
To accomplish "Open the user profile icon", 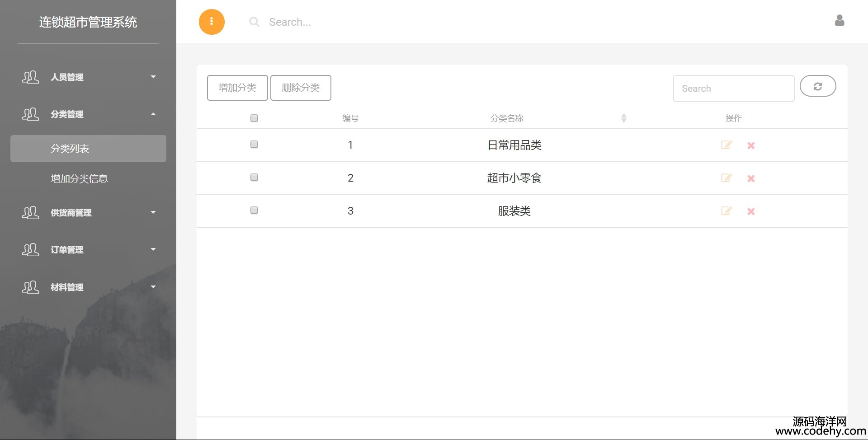I will tap(839, 21).
